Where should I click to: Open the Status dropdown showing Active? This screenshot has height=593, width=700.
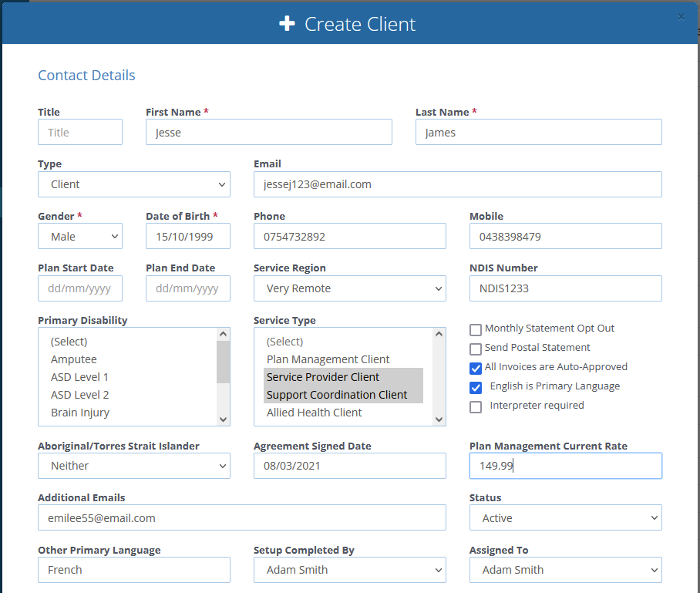[x=566, y=518]
